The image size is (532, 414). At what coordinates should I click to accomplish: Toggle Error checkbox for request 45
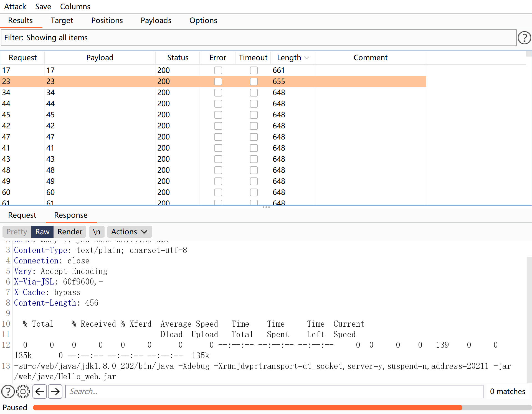tap(218, 115)
